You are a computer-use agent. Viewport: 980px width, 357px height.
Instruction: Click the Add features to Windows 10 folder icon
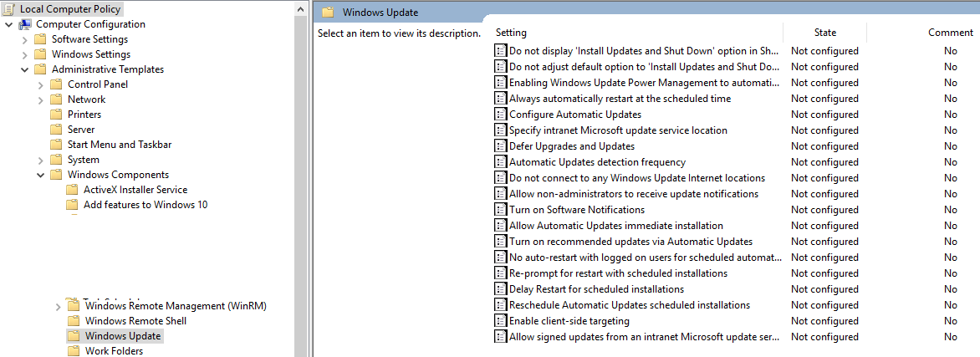point(73,205)
